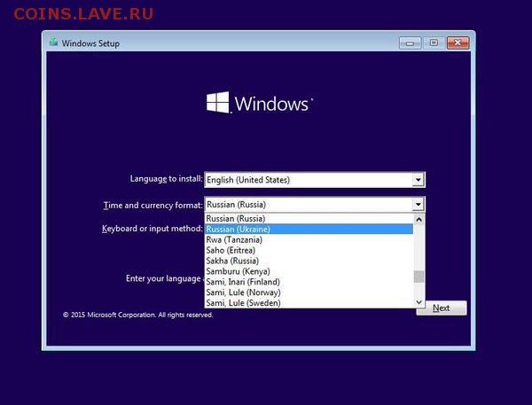Click the Time and currency format dropdown arrow

pyautogui.click(x=418, y=205)
